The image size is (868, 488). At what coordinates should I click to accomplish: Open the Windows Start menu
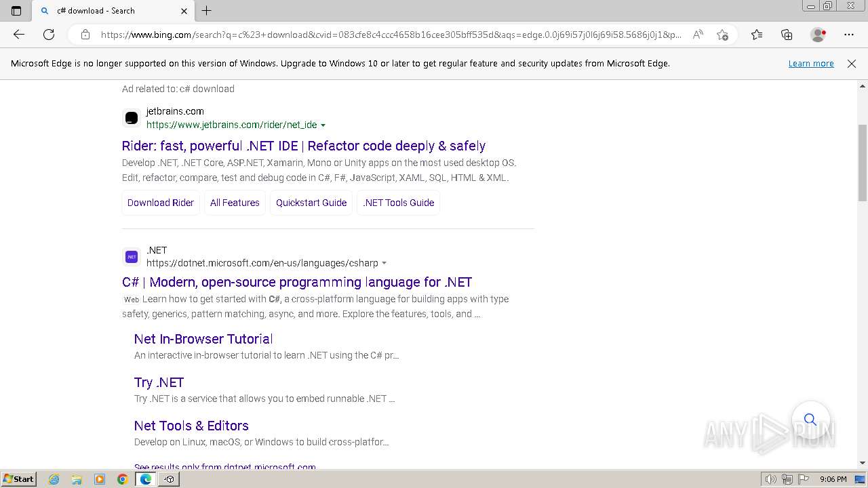coord(19,479)
